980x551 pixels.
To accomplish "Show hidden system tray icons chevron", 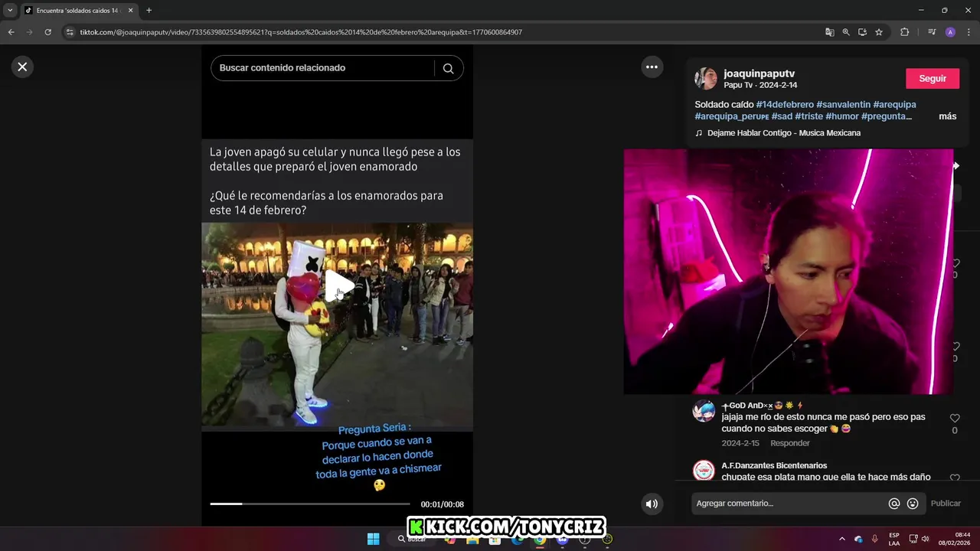I will pyautogui.click(x=842, y=539).
